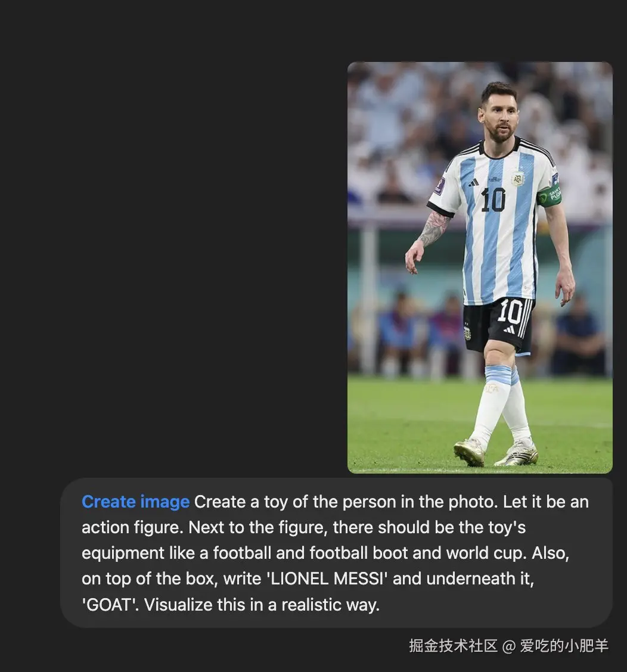627x672 pixels.
Task: Click the Adidas logo on the black shorts
Action: [510, 329]
